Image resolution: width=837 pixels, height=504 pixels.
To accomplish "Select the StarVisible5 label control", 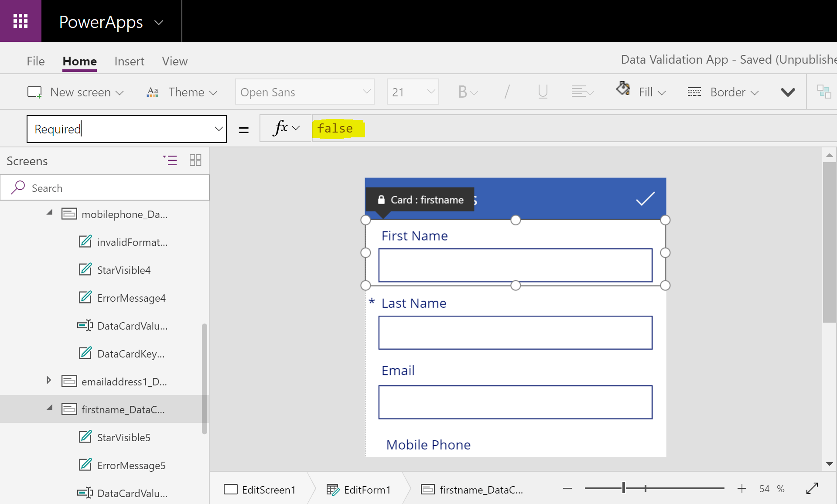I will tap(123, 437).
